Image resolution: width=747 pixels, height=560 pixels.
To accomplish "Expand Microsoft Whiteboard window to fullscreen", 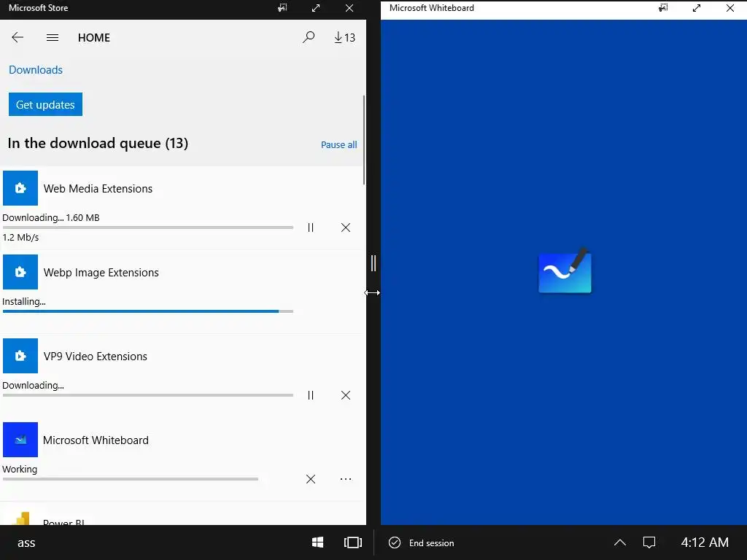I will coord(697,8).
